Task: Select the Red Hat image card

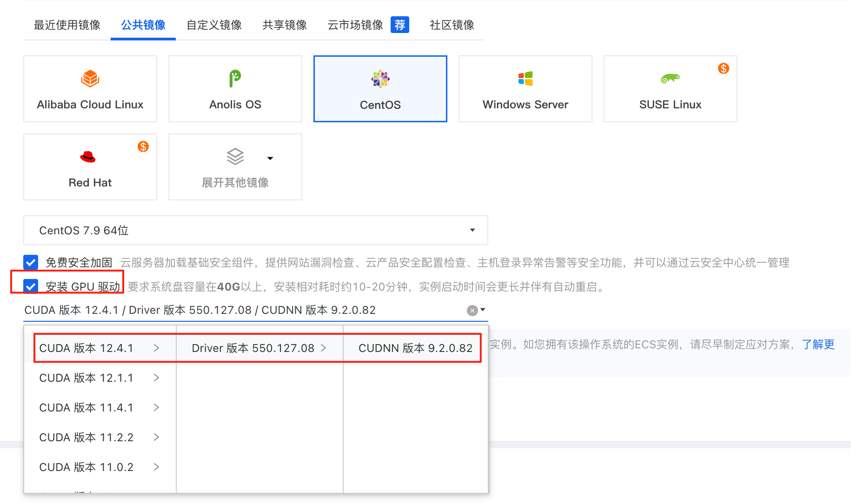Action: [90, 167]
